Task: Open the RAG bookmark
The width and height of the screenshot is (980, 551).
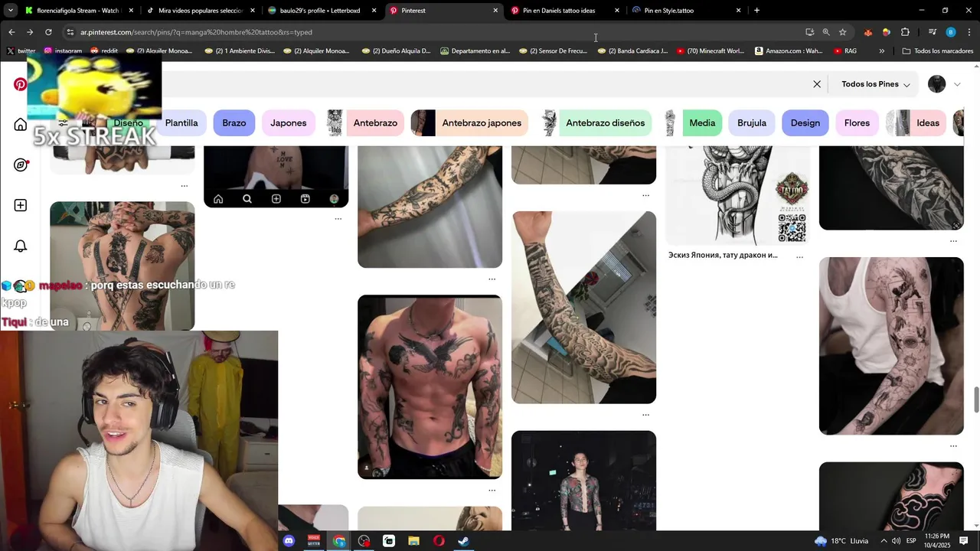Action: tap(844, 51)
